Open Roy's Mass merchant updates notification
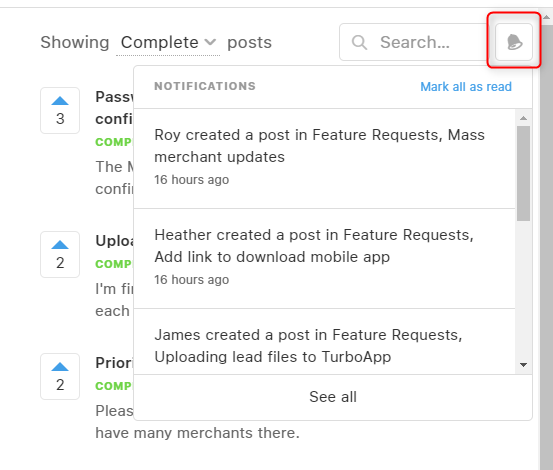 coord(324,159)
